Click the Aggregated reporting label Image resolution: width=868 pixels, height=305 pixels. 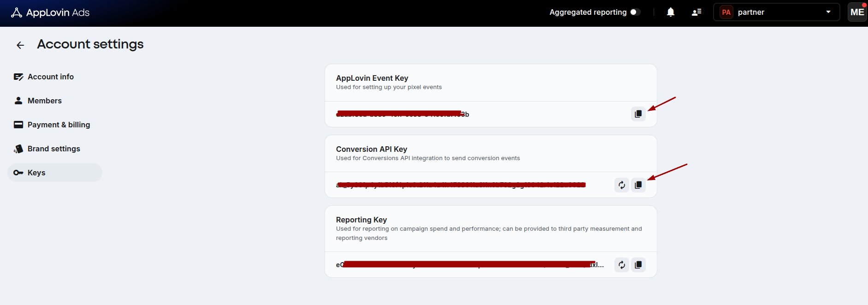tap(588, 12)
